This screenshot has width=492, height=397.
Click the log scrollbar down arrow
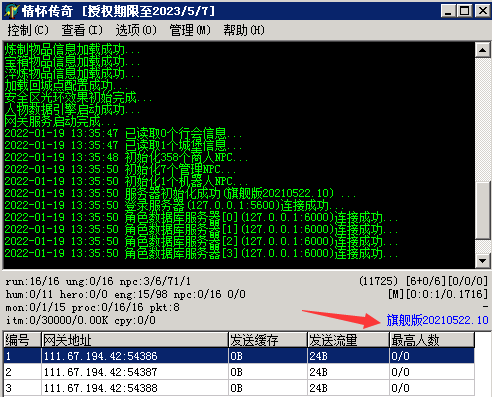tap(482, 260)
